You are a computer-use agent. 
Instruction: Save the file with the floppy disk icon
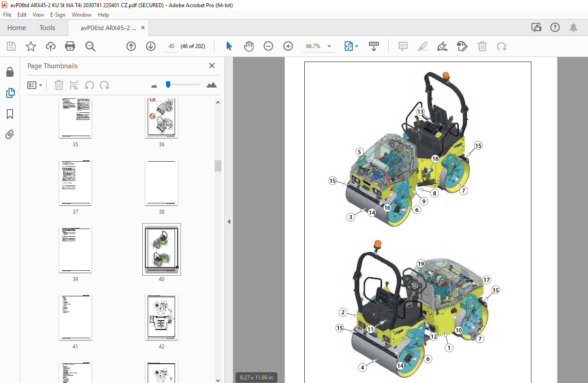click(x=11, y=46)
